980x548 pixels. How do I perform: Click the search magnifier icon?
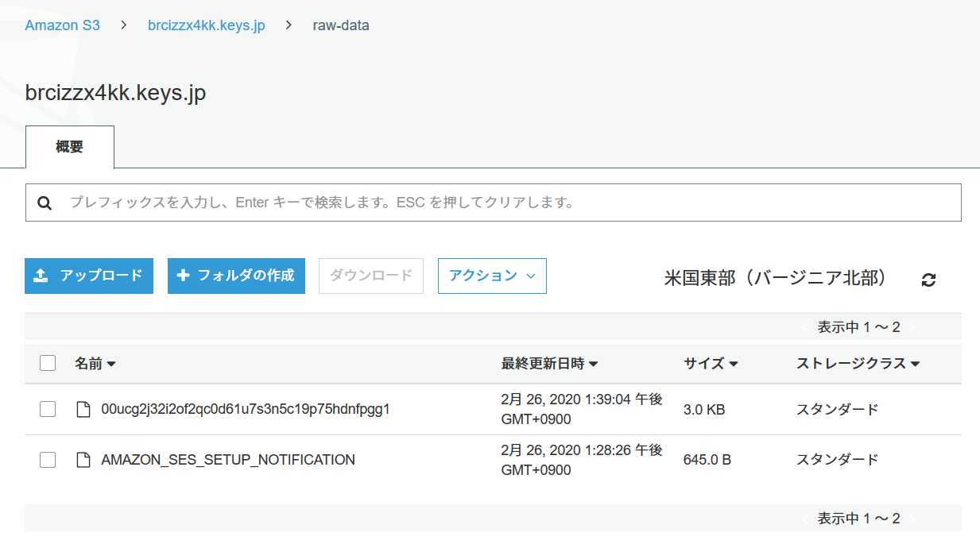(45, 203)
